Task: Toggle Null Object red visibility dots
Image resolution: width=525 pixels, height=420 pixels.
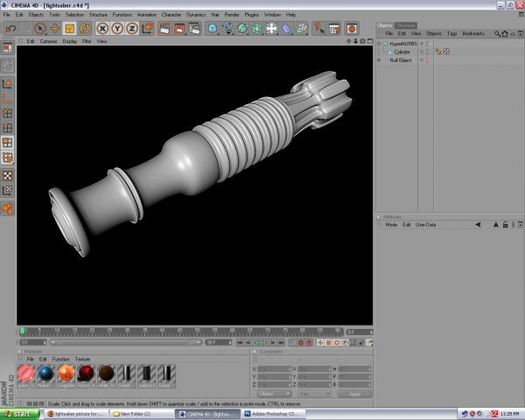Action: pos(427,60)
